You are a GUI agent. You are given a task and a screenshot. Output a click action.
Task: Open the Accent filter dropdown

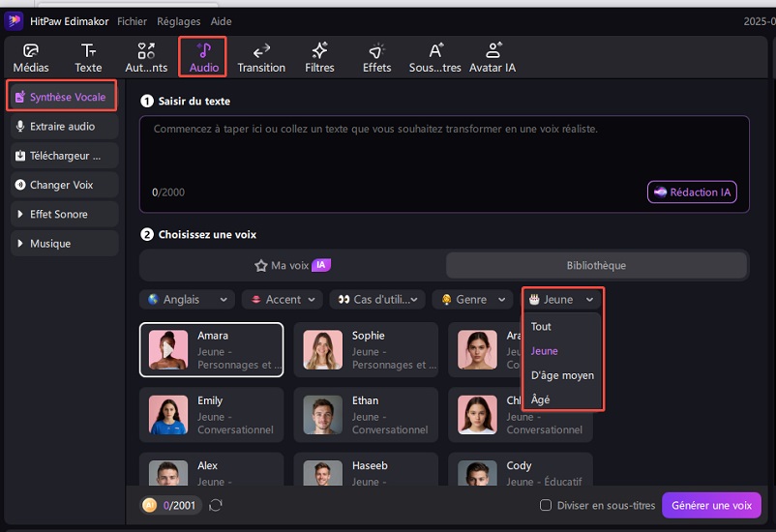[x=282, y=300]
